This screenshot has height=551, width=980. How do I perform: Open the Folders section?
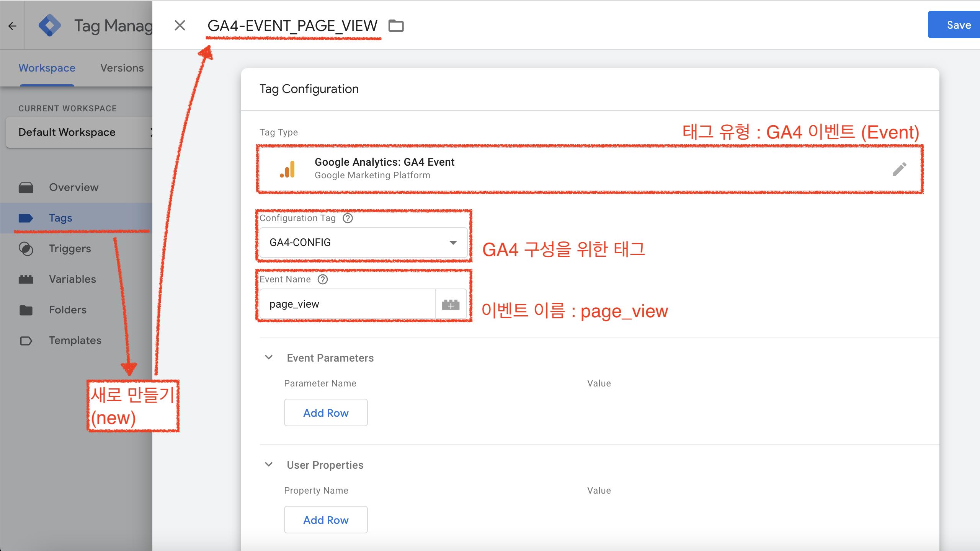coord(67,310)
